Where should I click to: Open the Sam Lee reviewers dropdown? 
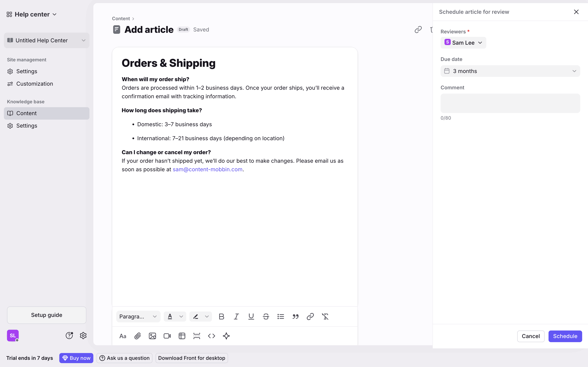click(x=463, y=43)
